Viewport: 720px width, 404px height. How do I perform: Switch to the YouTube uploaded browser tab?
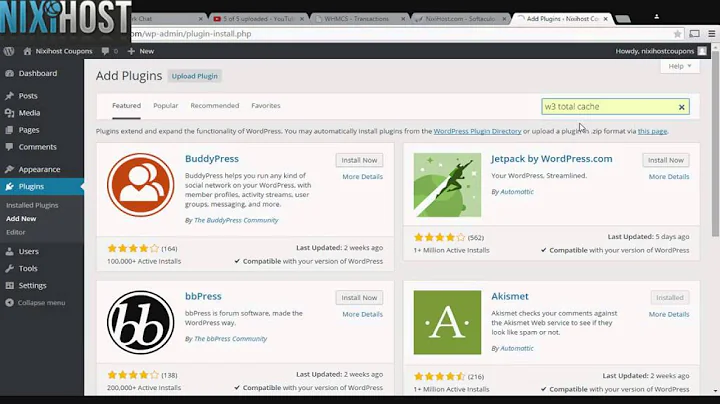(259, 19)
